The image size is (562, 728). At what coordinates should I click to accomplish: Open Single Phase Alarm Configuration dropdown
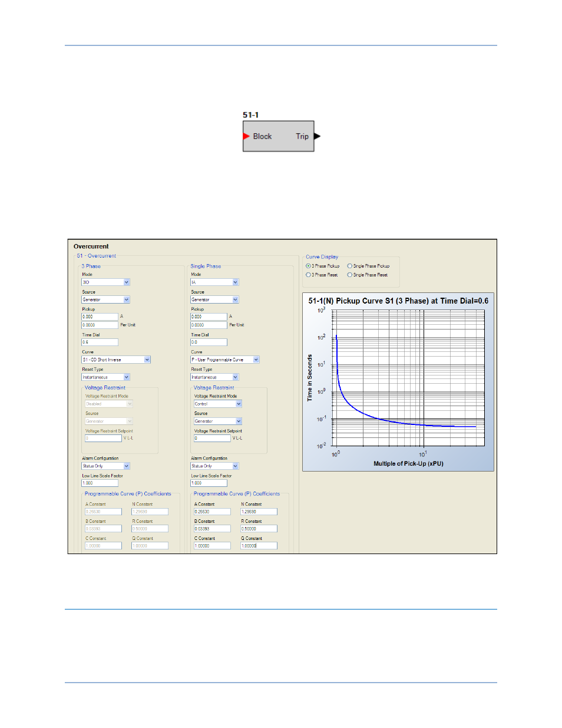click(x=214, y=466)
